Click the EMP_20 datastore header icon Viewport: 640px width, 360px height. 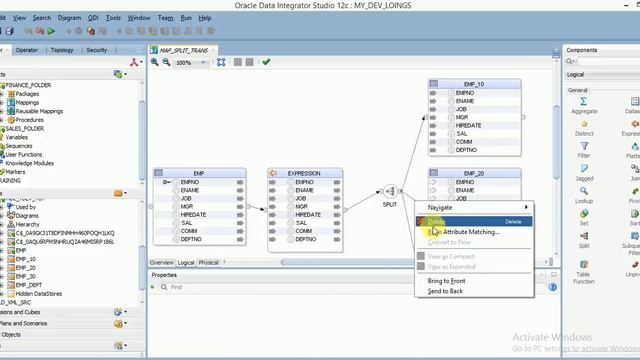pyautogui.click(x=434, y=173)
